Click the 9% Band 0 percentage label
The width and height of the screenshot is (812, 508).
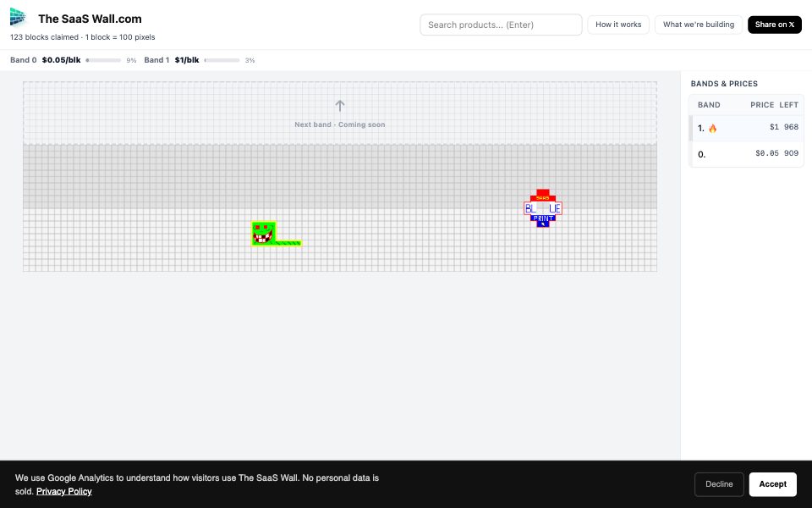click(x=131, y=61)
